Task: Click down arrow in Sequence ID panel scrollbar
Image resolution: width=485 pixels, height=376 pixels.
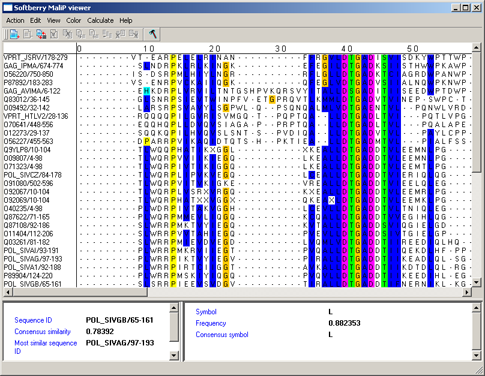Action: click(x=174, y=356)
